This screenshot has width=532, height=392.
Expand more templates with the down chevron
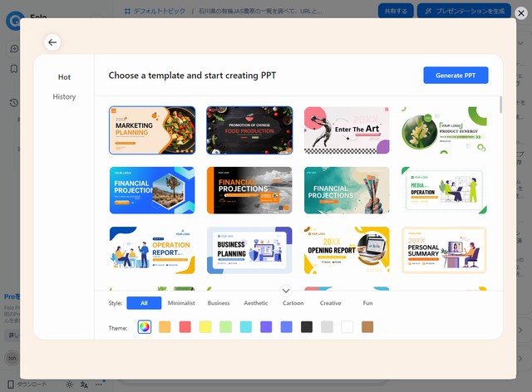click(x=286, y=291)
